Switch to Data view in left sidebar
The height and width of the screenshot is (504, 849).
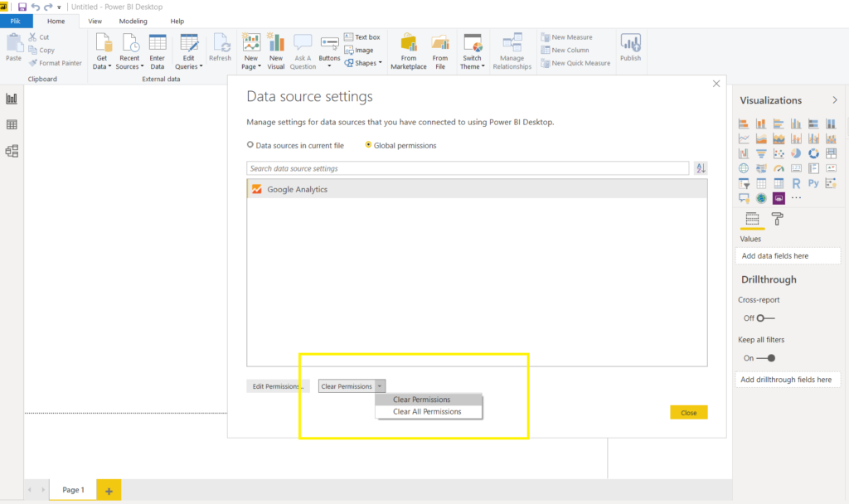coord(12,124)
